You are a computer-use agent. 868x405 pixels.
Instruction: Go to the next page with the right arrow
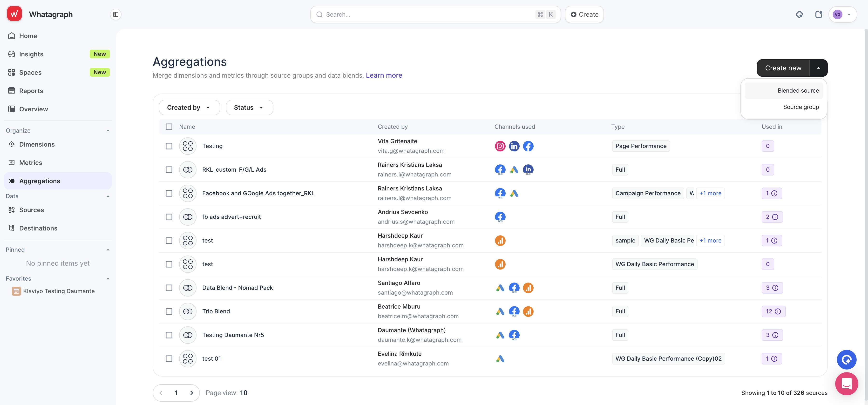click(x=191, y=392)
